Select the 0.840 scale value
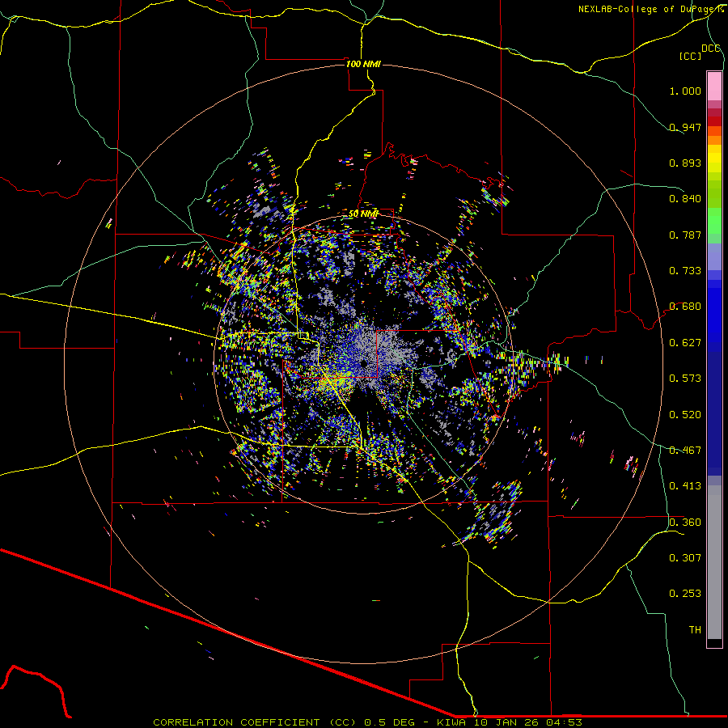The height and width of the screenshot is (728, 728). (685, 199)
